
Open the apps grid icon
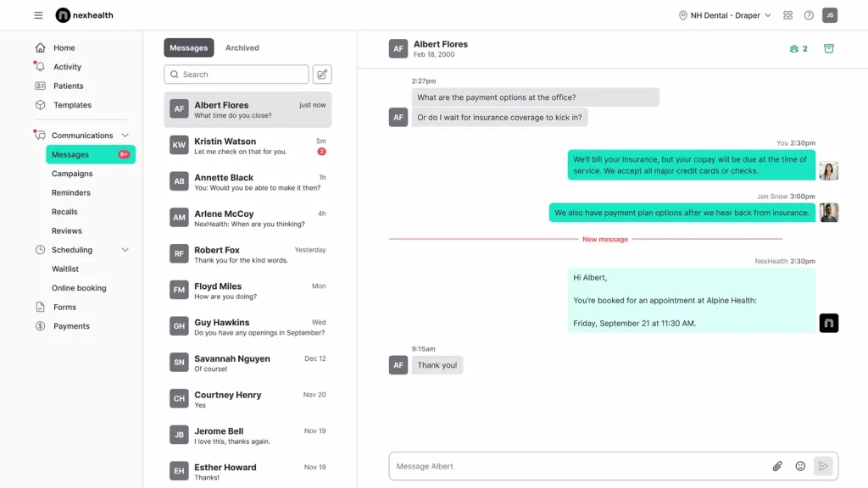787,15
